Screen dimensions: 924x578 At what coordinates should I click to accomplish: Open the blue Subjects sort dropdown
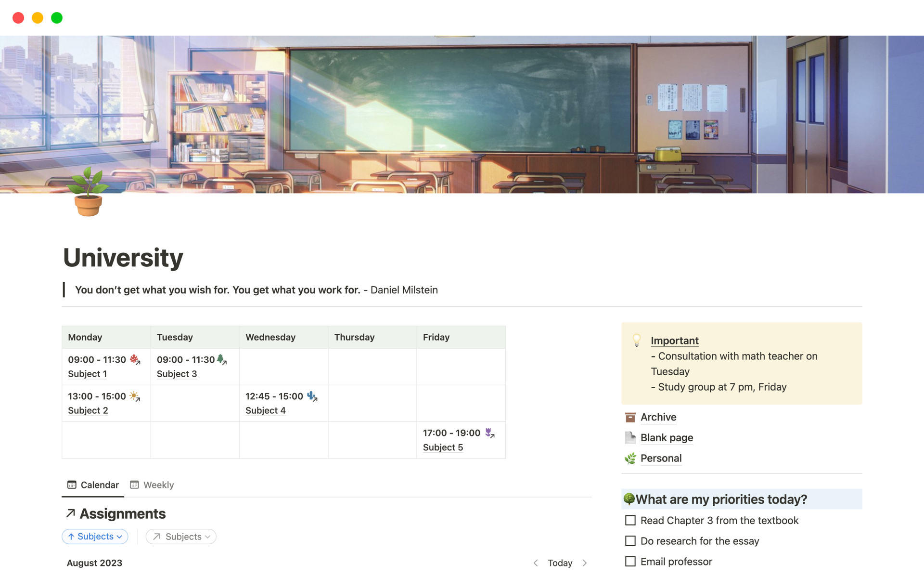coord(95,537)
